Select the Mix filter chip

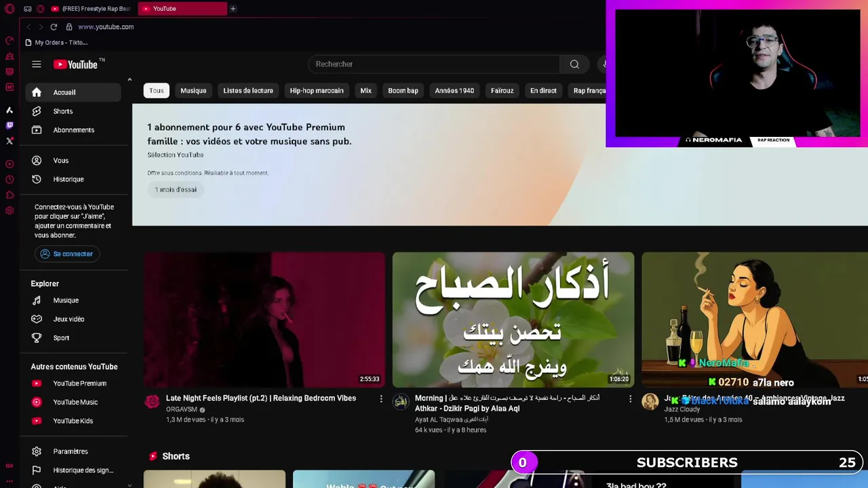[366, 91]
